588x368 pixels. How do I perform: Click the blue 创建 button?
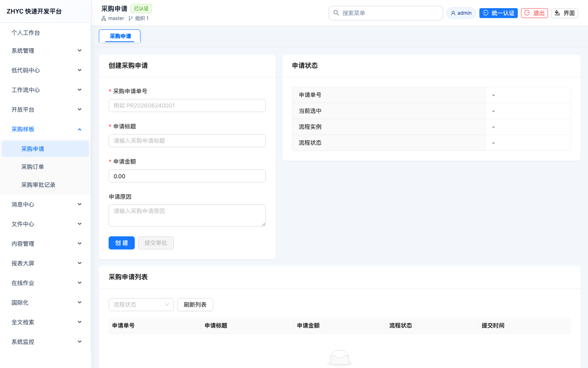pos(122,243)
